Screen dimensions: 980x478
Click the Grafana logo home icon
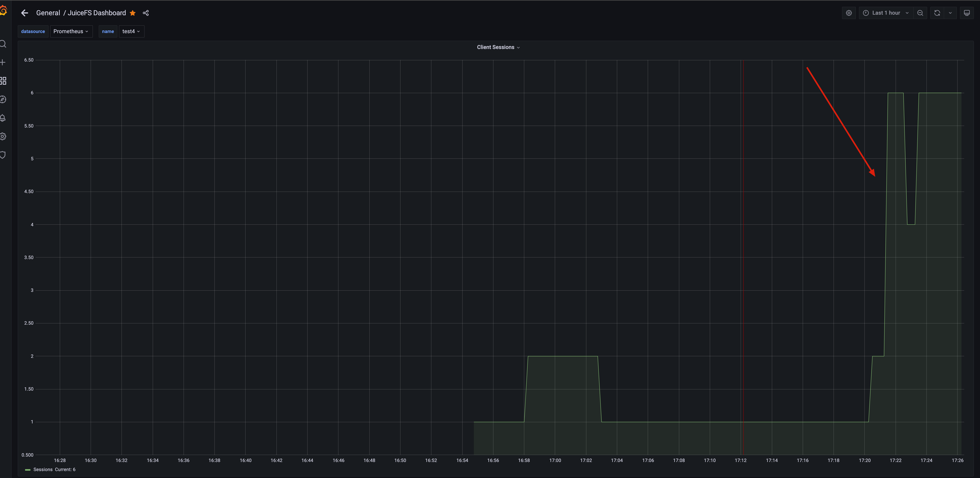(x=3, y=11)
